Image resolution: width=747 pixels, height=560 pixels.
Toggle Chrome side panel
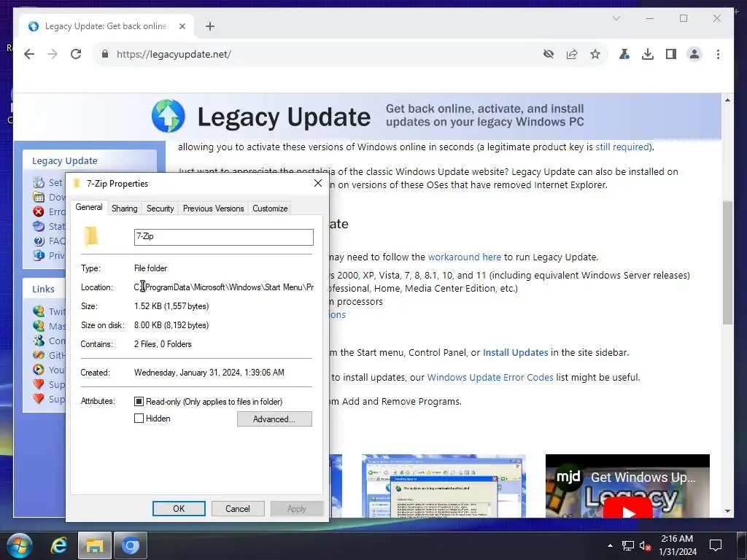(671, 54)
